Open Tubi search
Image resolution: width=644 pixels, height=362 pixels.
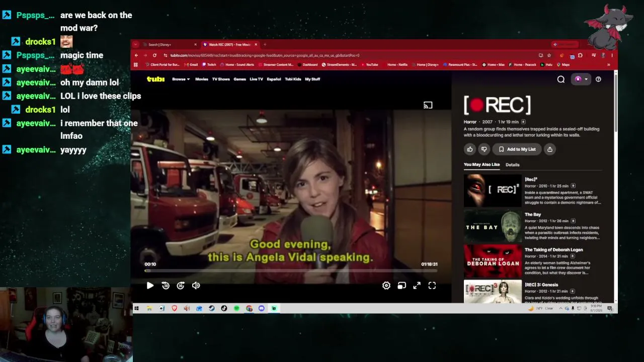click(x=561, y=79)
